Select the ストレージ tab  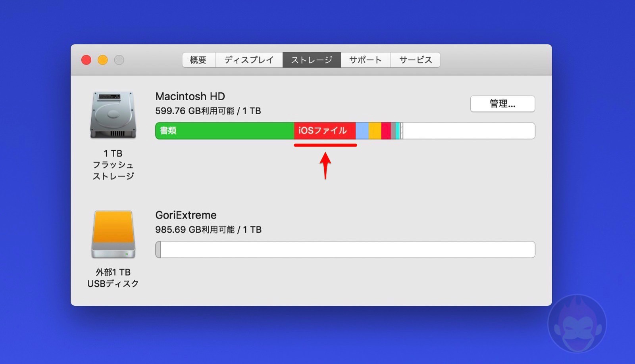(312, 60)
